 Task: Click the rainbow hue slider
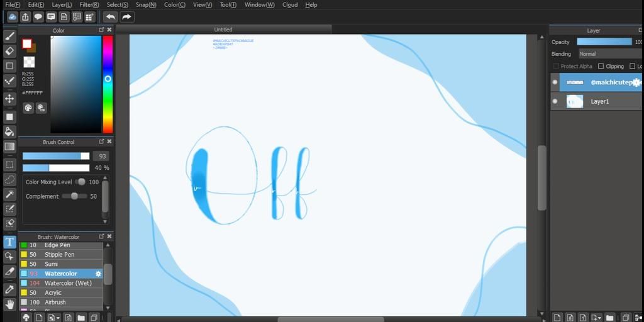pyautogui.click(x=108, y=84)
